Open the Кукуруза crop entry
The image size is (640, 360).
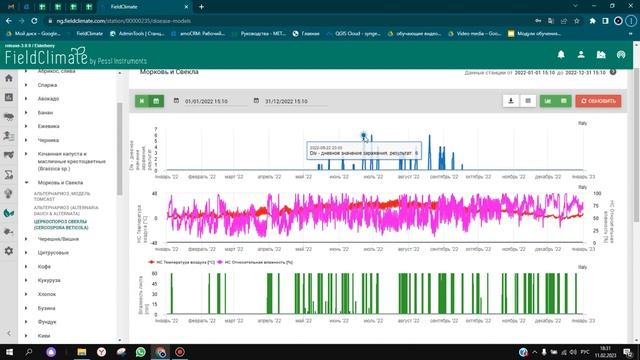tap(49, 280)
